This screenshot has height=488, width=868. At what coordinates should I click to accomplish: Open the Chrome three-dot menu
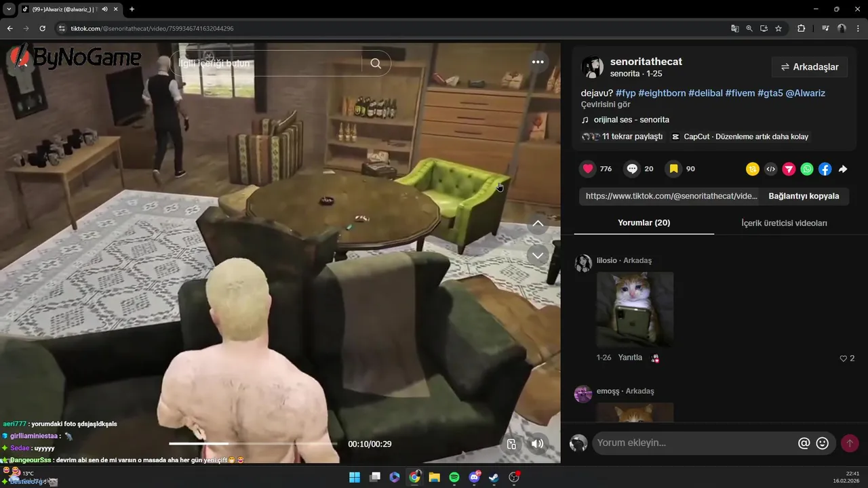858,28
